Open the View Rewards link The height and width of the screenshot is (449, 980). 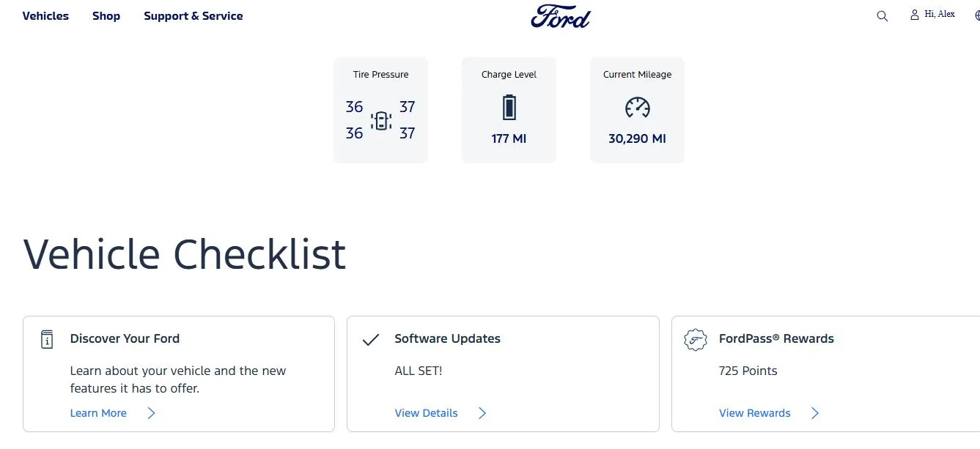point(755,413)
